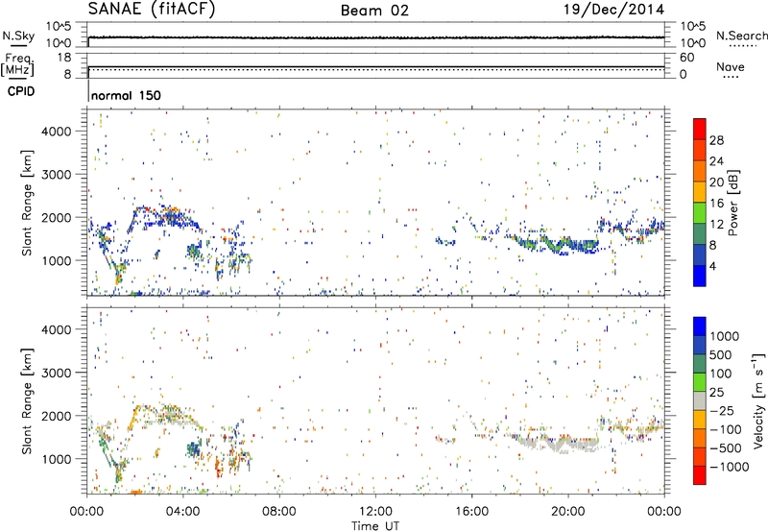Image resolution: width=768 pixels, height=532 pixels.
Task: Select the "Freq. [MHz]" axis label
Action: [17, 64]
